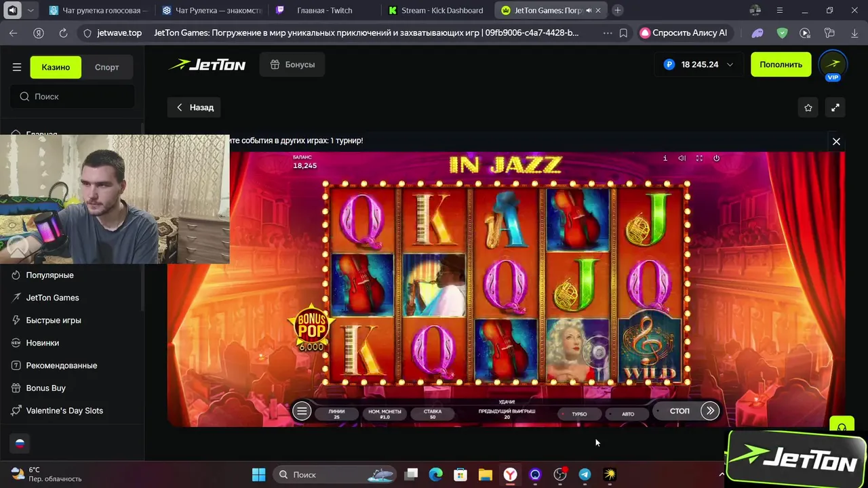Open the VIP profile avatar
868x488 pixels.
(x=833, y=64)
